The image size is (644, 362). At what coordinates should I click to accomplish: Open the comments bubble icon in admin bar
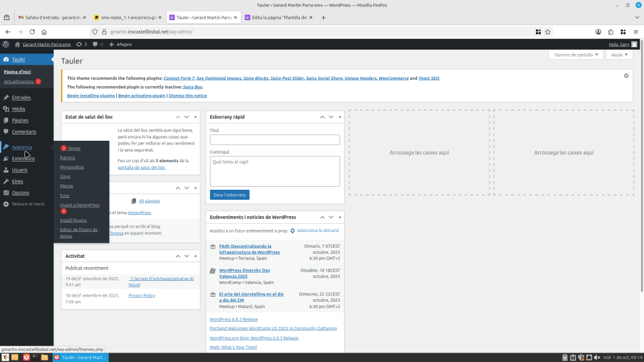[x=96, y=45]
